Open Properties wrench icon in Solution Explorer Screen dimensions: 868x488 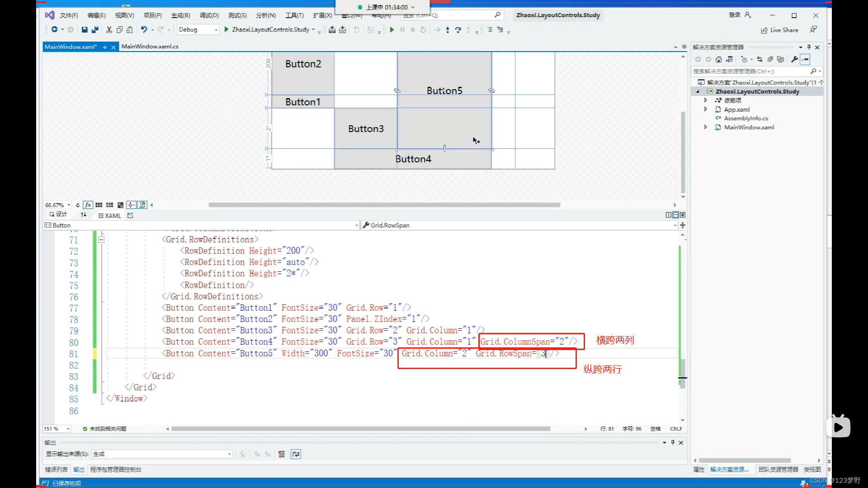tap(794, 59)
